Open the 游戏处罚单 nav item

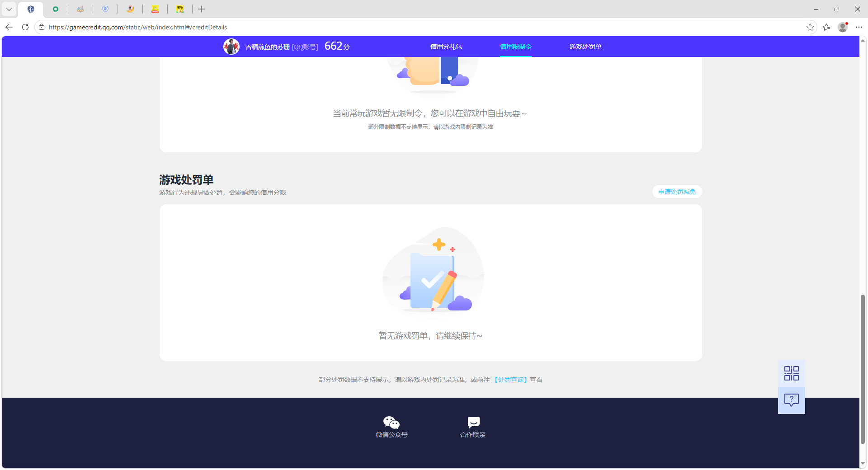585,47
